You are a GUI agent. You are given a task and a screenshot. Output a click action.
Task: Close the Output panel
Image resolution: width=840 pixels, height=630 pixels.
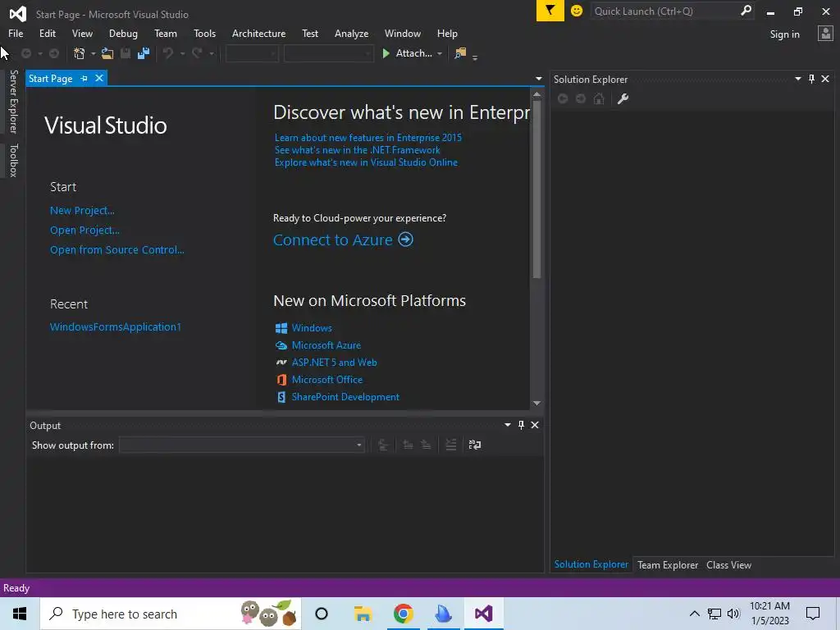[x=535, y=425]
